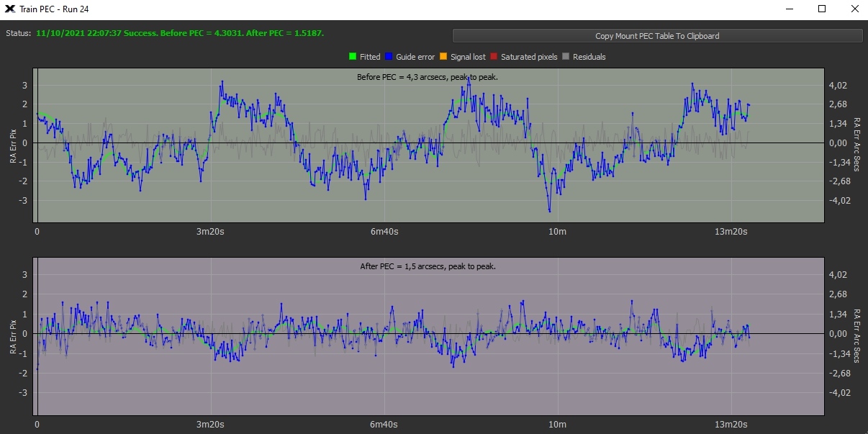
Task: Click the '3m20s' tick on top chart
Action: 211,232
